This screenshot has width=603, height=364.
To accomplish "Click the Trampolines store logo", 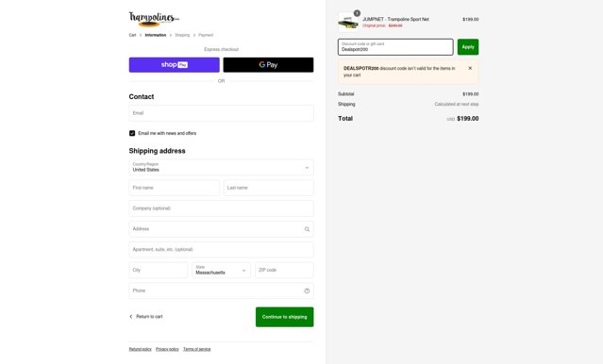I will (154, 19).
